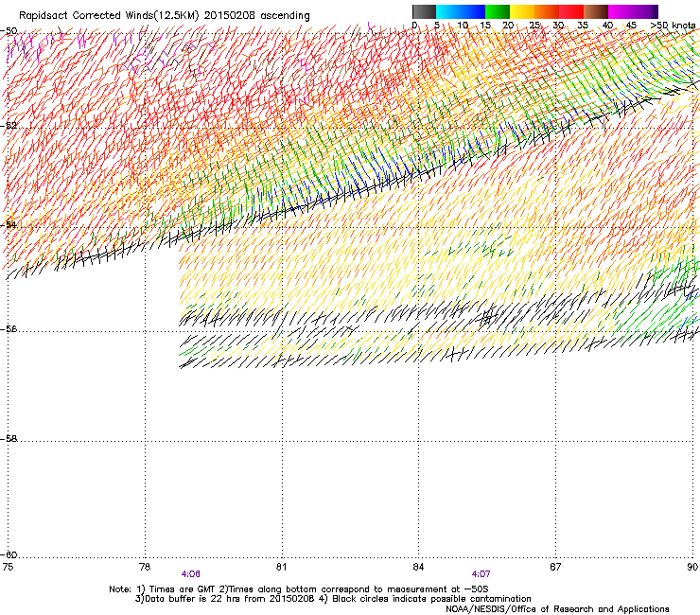Click the NOAA/NESDIS credit line
Image resolution: width=700 pixels, height=615 pixels.
coord(557,608)
